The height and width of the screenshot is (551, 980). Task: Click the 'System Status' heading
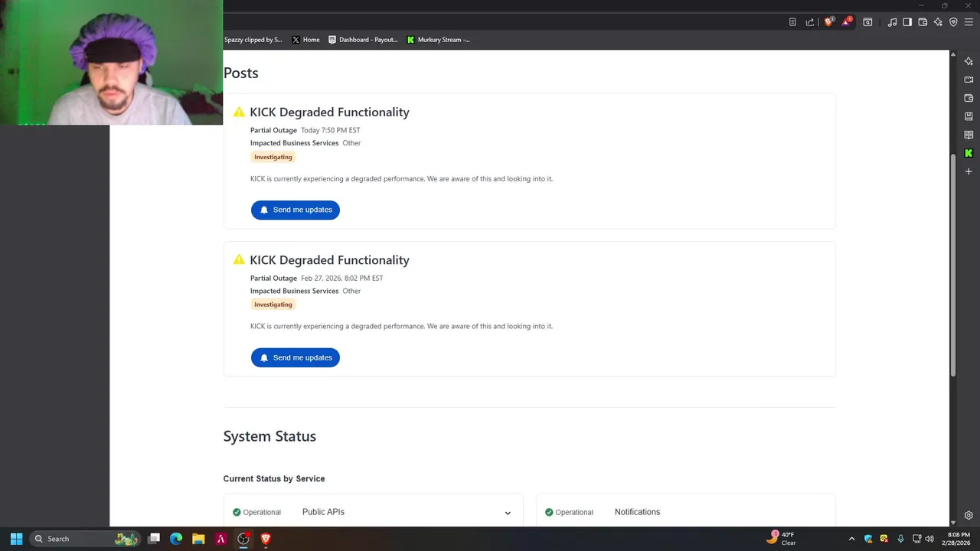point(269,436)
